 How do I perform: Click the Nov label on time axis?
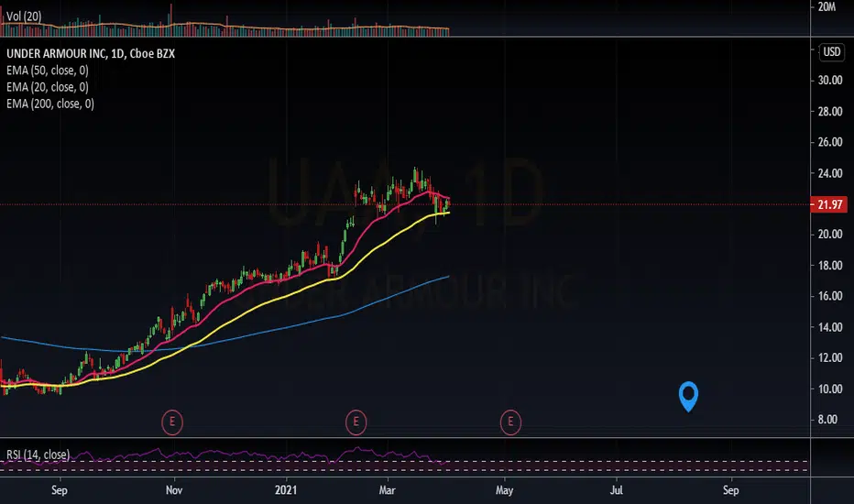(x=174, y=490)
